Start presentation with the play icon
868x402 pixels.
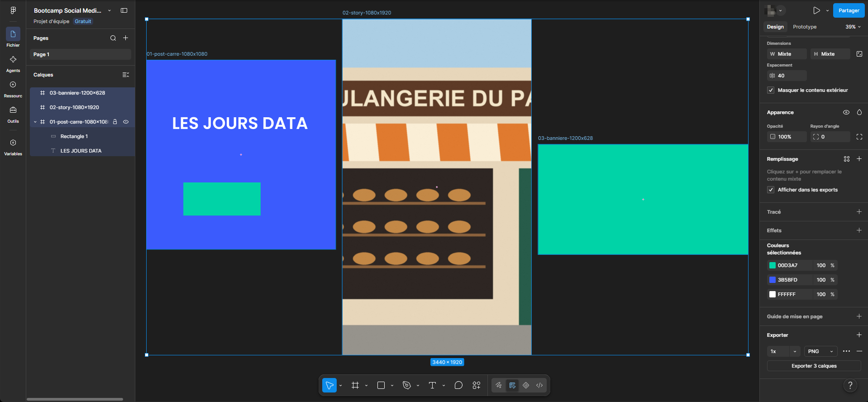click(x=816, y=10)
